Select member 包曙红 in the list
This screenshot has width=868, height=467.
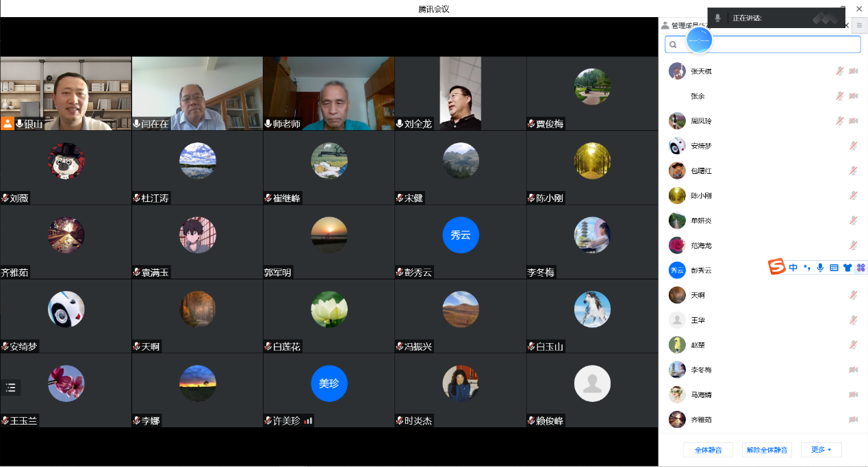pyautogui.click(x=701, y=171)
